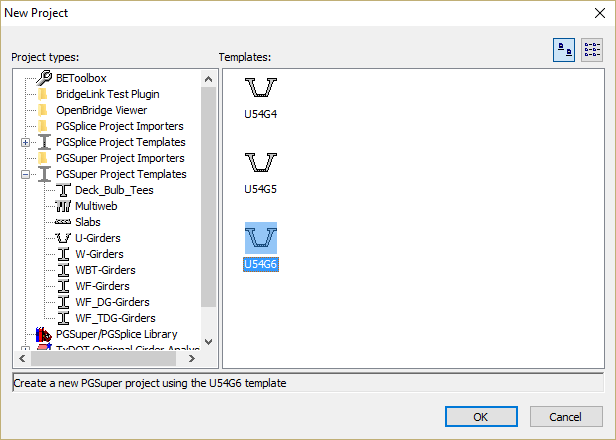The width and height of the screenshot is (616, 440).
Task: Select the U54G4 template icon
Action: [260, 88]
